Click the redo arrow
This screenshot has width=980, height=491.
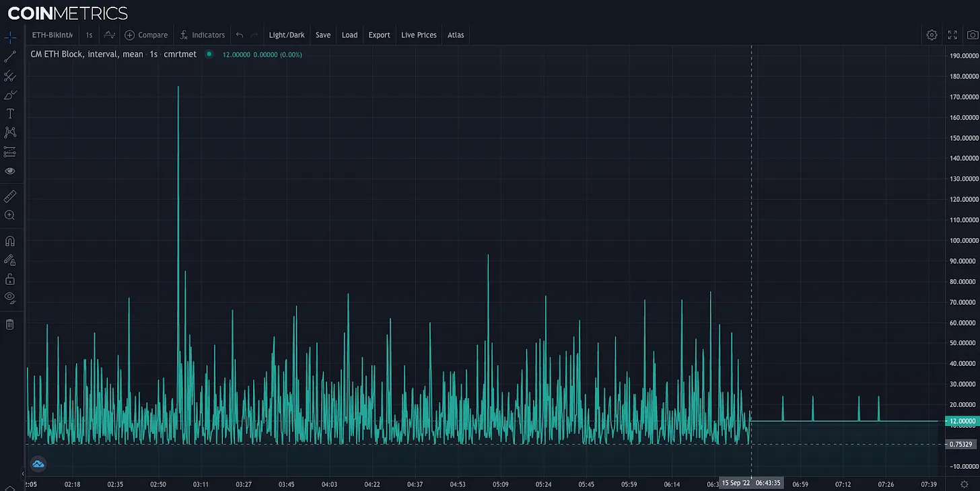click(x=254, y=35)
